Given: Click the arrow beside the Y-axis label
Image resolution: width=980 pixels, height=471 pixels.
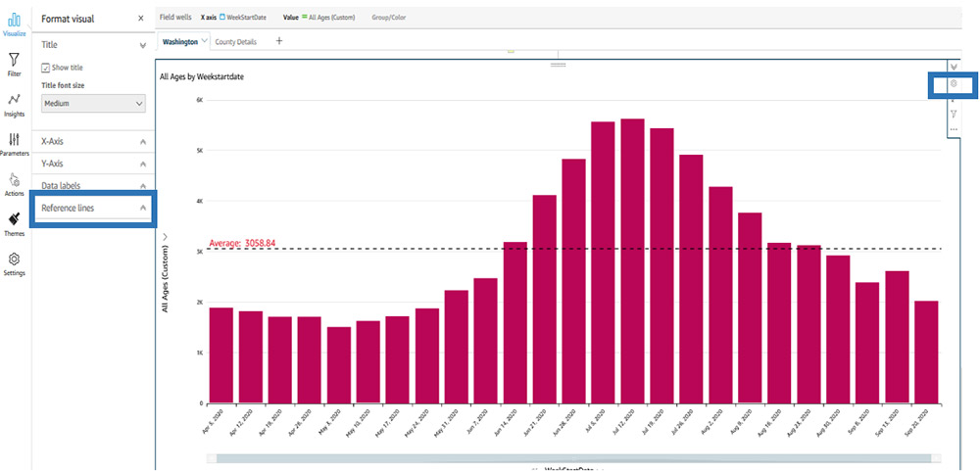Looking at the screenshot, I should 165,237.
